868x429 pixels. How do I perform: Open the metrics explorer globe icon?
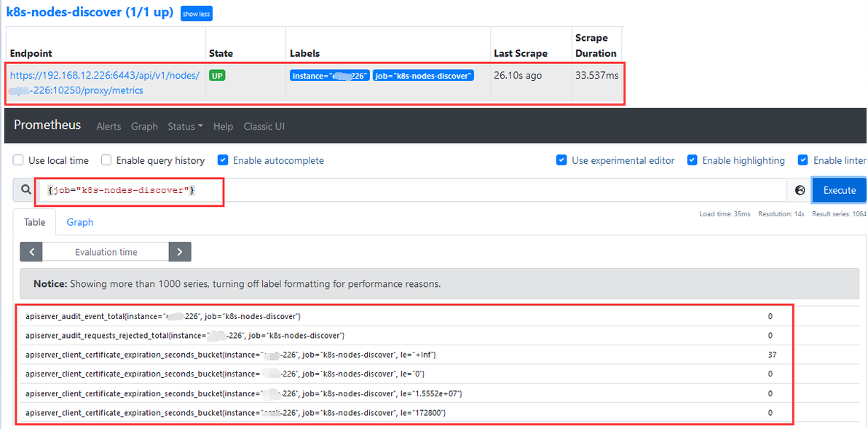800,190
